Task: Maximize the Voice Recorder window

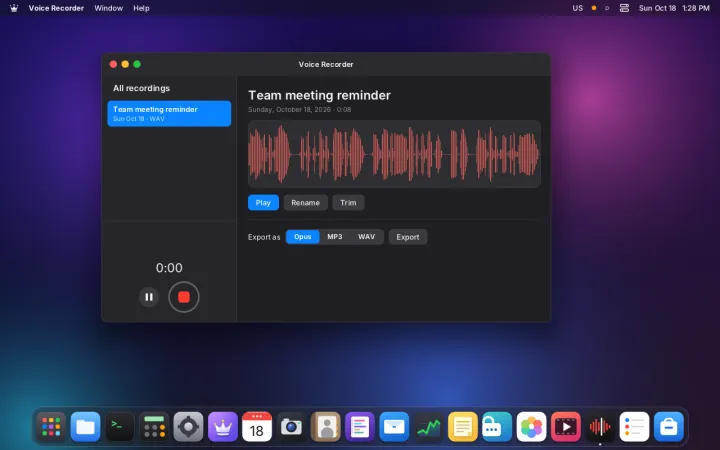Action: [x=137, y=64]
